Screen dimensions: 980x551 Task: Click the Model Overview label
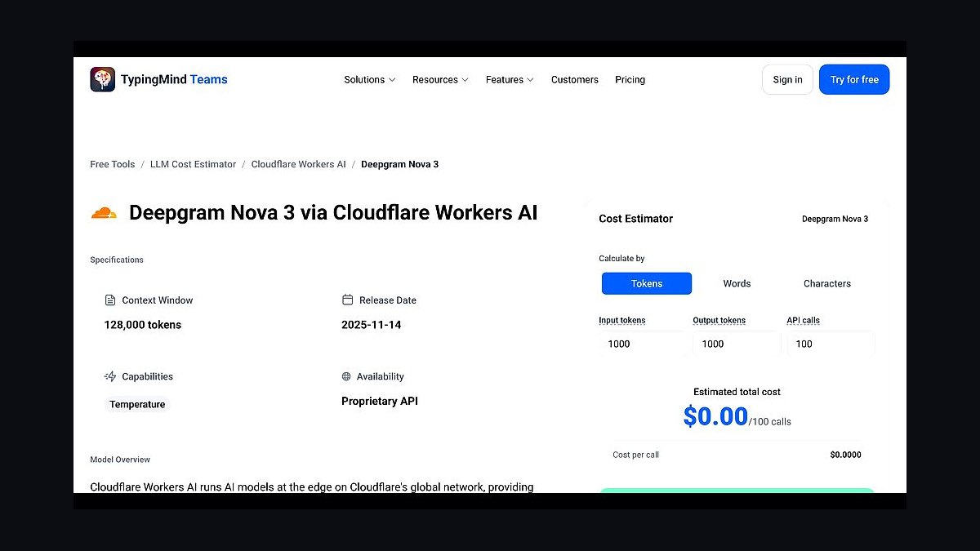tap(120, 460)
